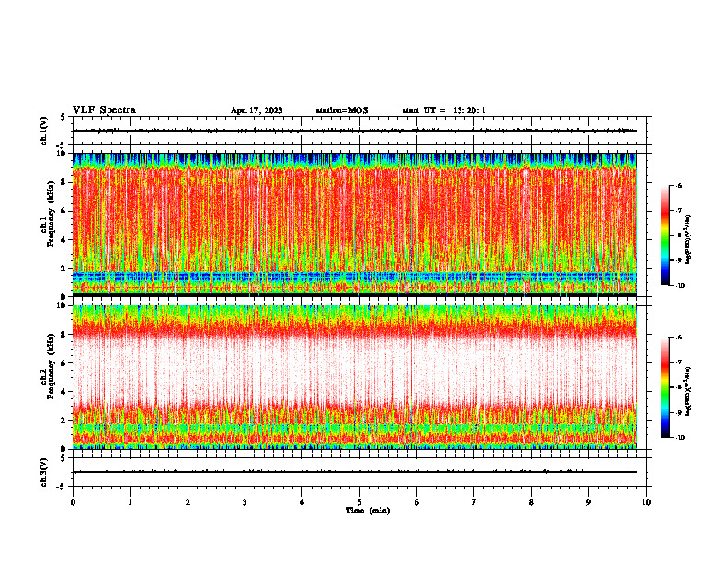
Task: Click the time axis tick label "3"
Action: (x=245, y=502)
